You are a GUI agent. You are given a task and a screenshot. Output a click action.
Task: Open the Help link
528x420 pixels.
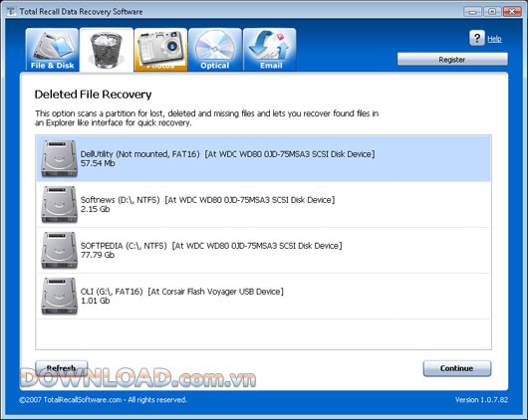tap(494, 39)
